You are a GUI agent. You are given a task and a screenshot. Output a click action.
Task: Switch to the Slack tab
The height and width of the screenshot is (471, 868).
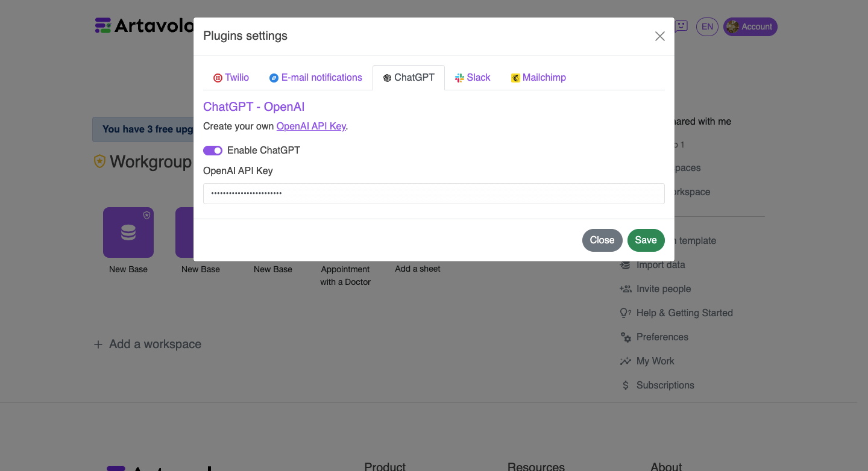click(x=473, y=77)
